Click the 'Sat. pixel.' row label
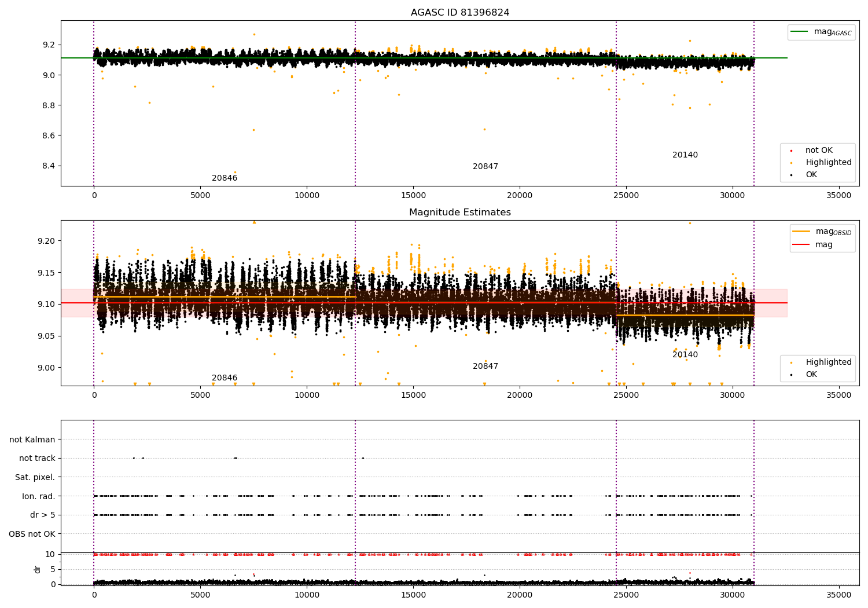The height and width of the screenshot is (608, 868). [x=35, y=477]
